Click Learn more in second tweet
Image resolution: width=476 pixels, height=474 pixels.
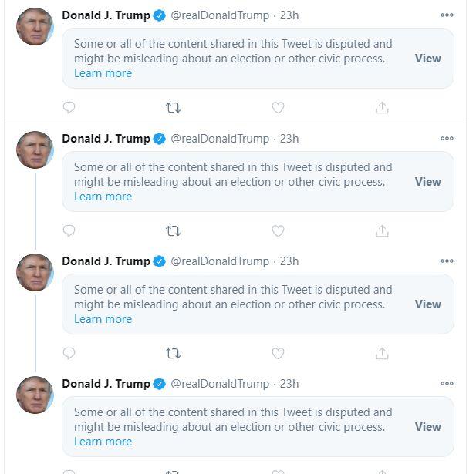click(x=103, y=197)
